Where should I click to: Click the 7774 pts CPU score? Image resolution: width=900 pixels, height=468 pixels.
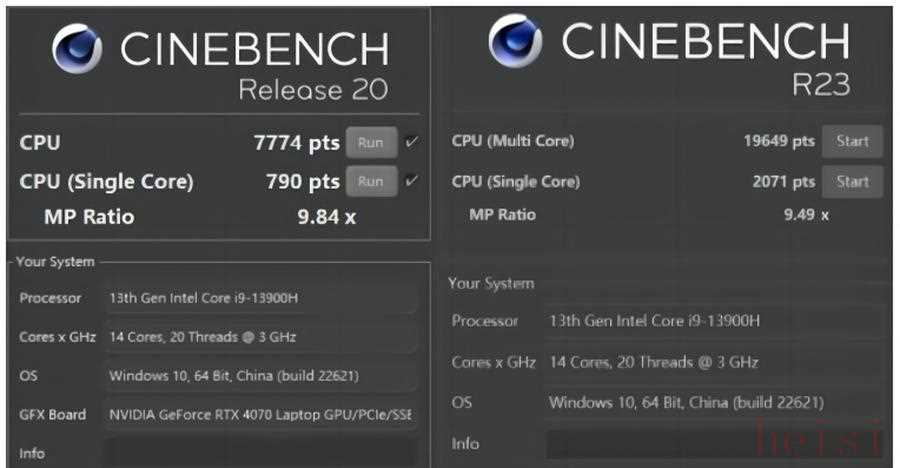click(297, 143)
